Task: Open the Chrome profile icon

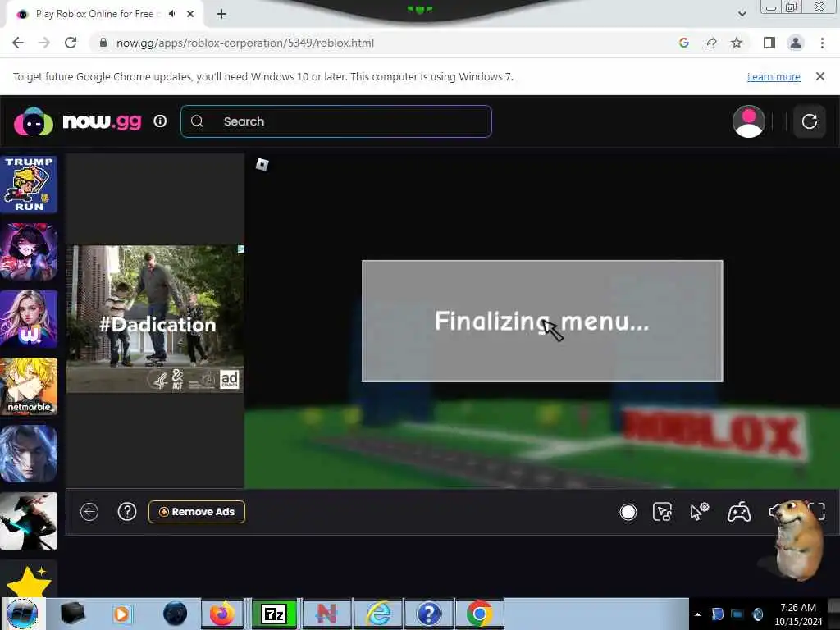Action: 796,43
